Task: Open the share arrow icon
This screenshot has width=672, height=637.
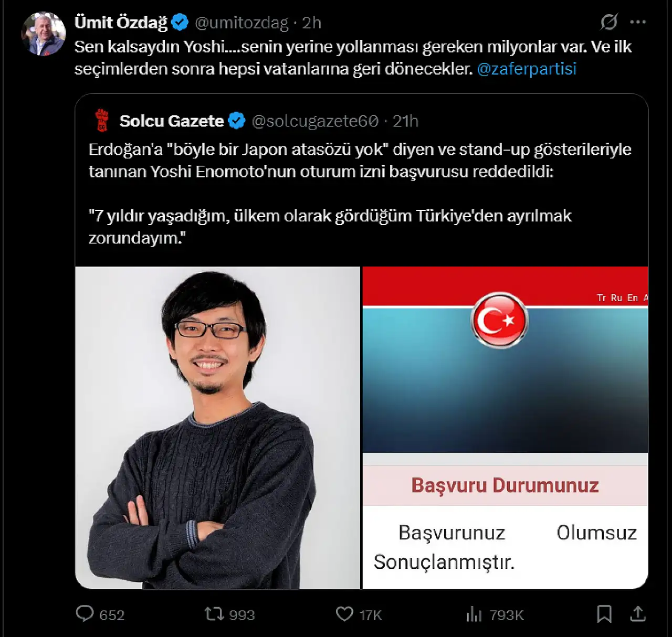Action: (638, 614)
